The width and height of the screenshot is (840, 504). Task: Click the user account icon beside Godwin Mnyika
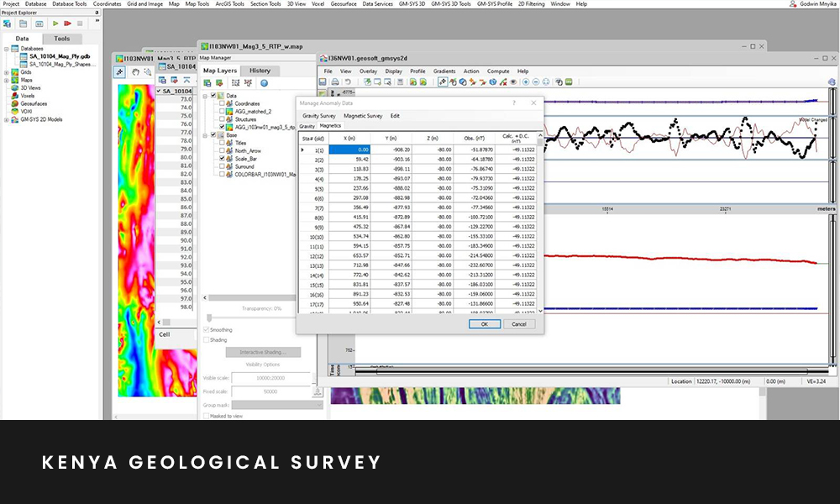point(793,3)
